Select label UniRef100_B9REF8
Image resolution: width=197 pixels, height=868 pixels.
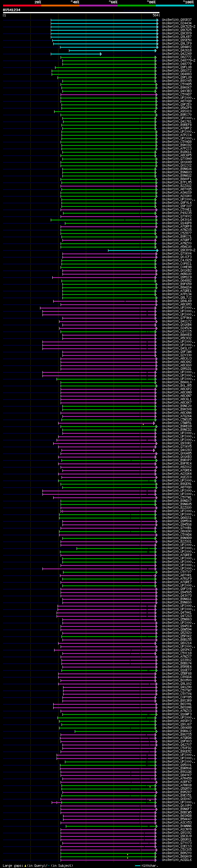tap(177, 125)
